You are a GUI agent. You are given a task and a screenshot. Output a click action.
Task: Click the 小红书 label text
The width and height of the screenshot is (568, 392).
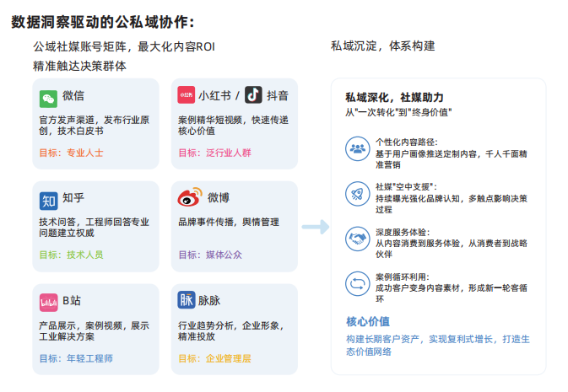(215, 95)
